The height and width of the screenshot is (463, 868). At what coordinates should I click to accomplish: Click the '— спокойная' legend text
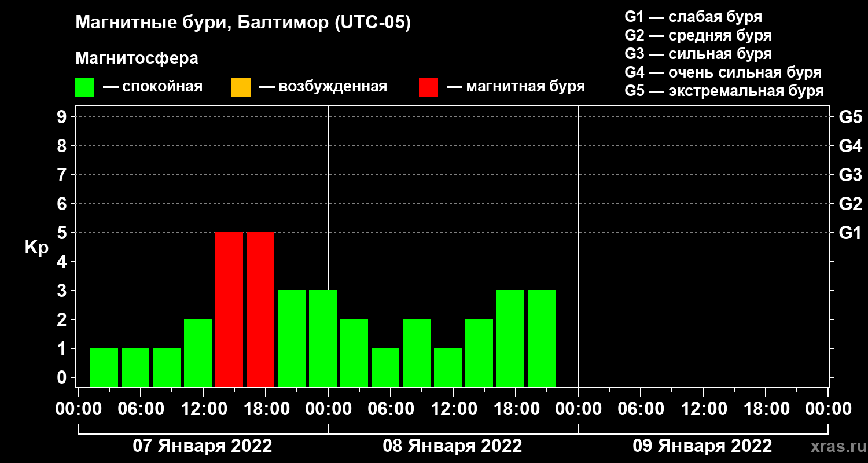pos(153,87)
